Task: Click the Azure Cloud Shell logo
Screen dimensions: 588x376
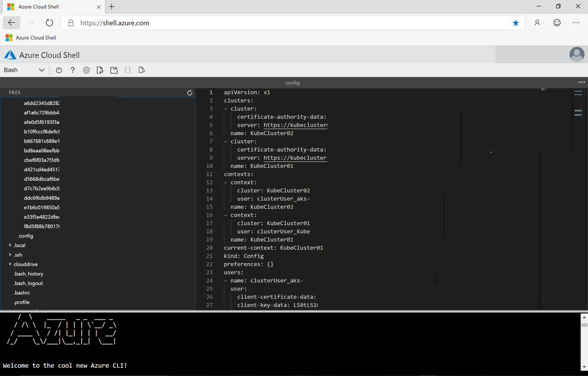Action: tap(10, 55)
